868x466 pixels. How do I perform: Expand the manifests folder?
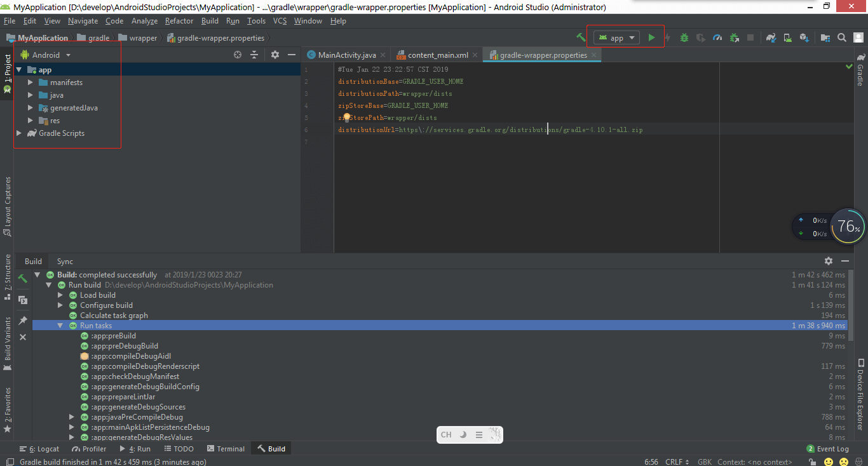coord(30,83)
